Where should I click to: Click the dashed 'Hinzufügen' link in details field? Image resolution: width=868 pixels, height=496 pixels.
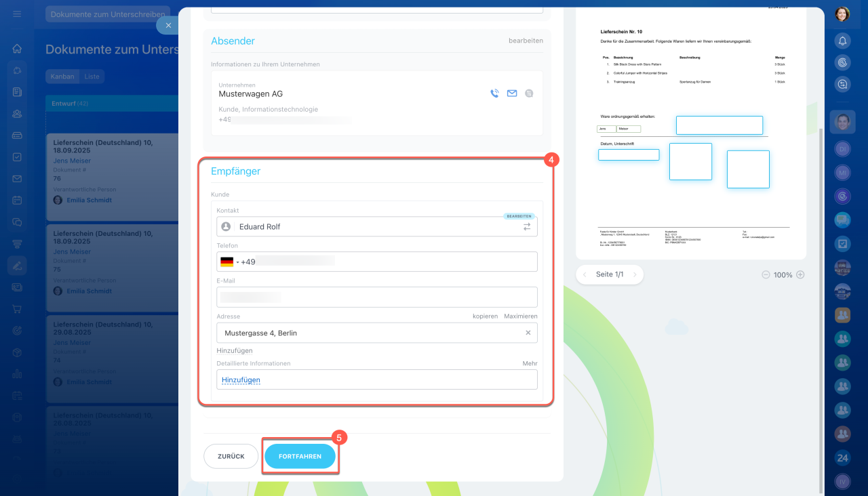tap(241, 380)
